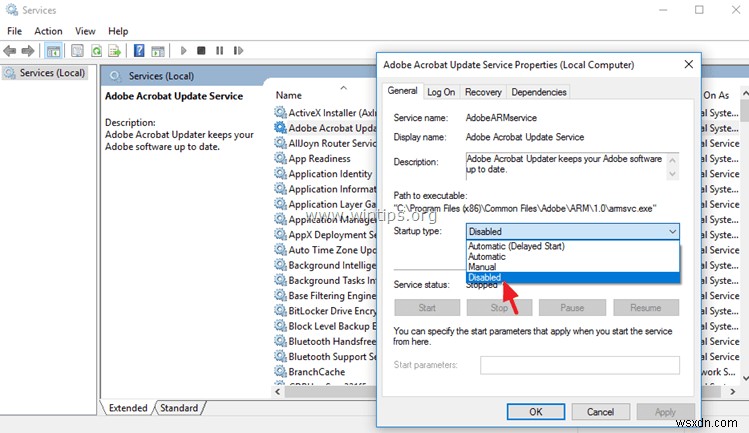This screenshot has height=433, width=749.
Task: Click the Export List toolbar icon
Action: [x=115, y=50]
